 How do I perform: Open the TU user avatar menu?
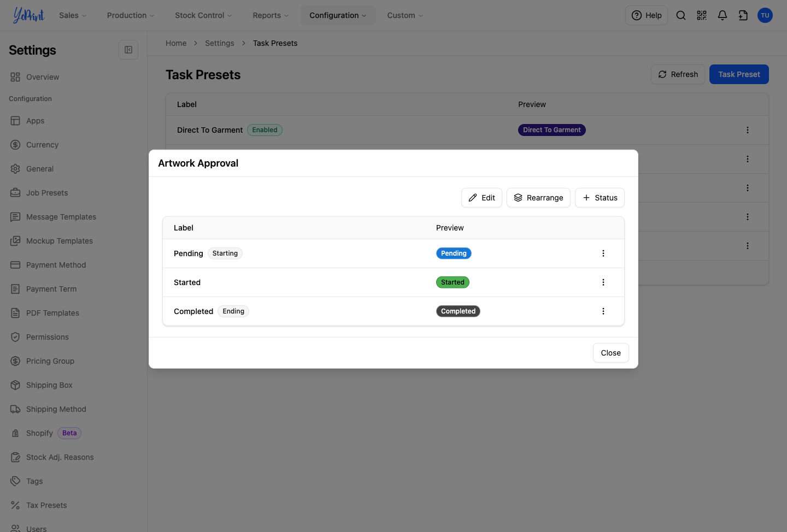coord(765,15)
